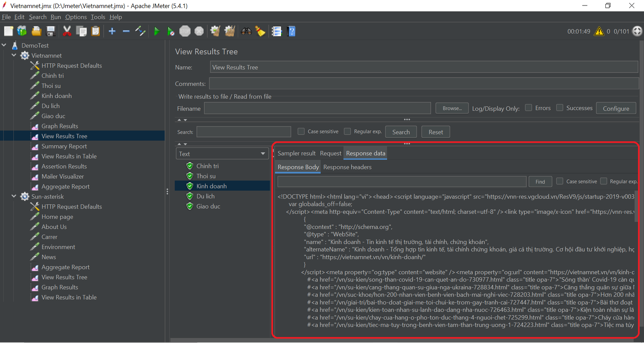Collapse the Sun-asterisk thread group node
Image resolution: width=644 pixels, height=343 pixels.
pyautogui.click(x=14, y=197)
